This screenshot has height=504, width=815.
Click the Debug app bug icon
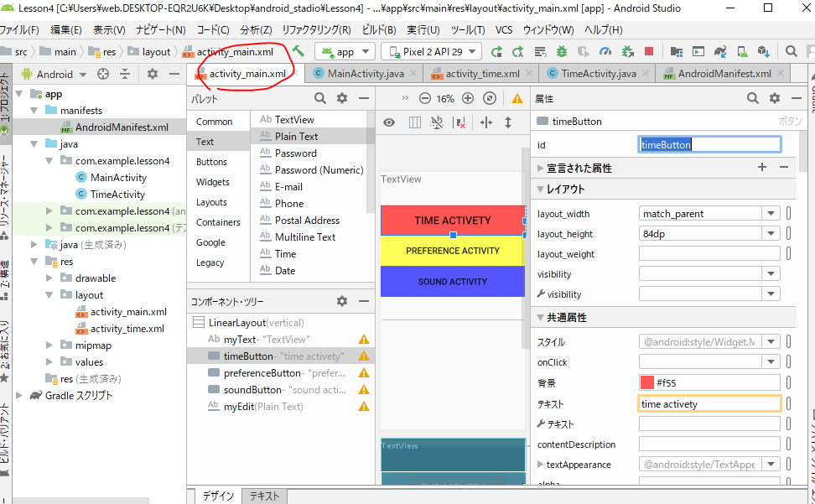[561, 51]
